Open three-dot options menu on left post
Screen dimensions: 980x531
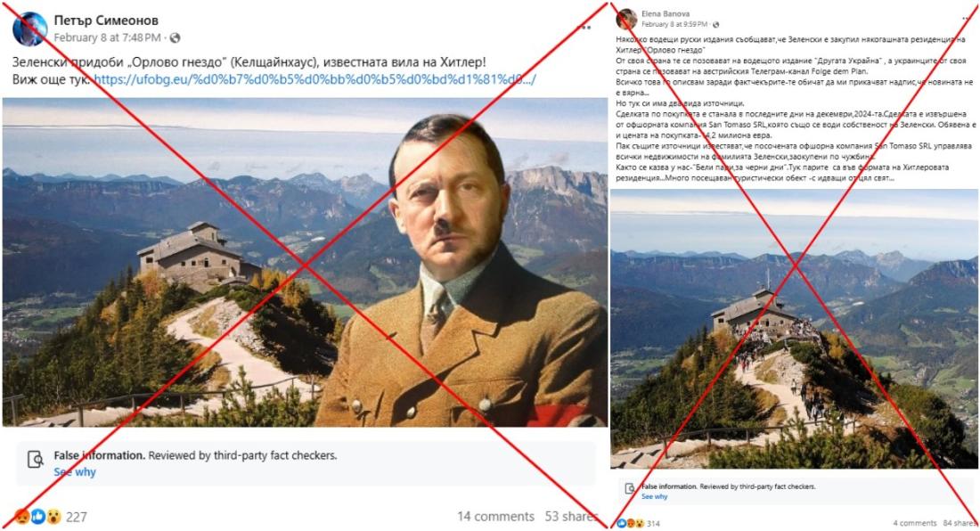pos(585,27)
